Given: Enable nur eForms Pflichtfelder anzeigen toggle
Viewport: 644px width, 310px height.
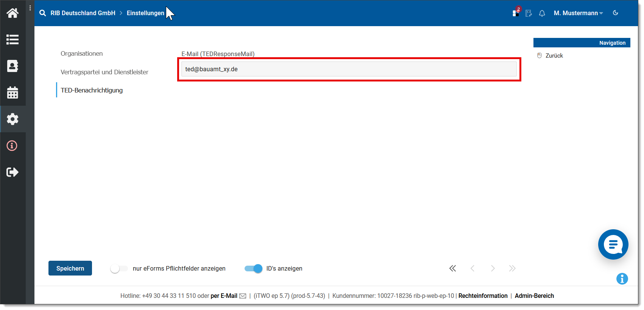Looking at the screenshot, I should coord(119,269).
